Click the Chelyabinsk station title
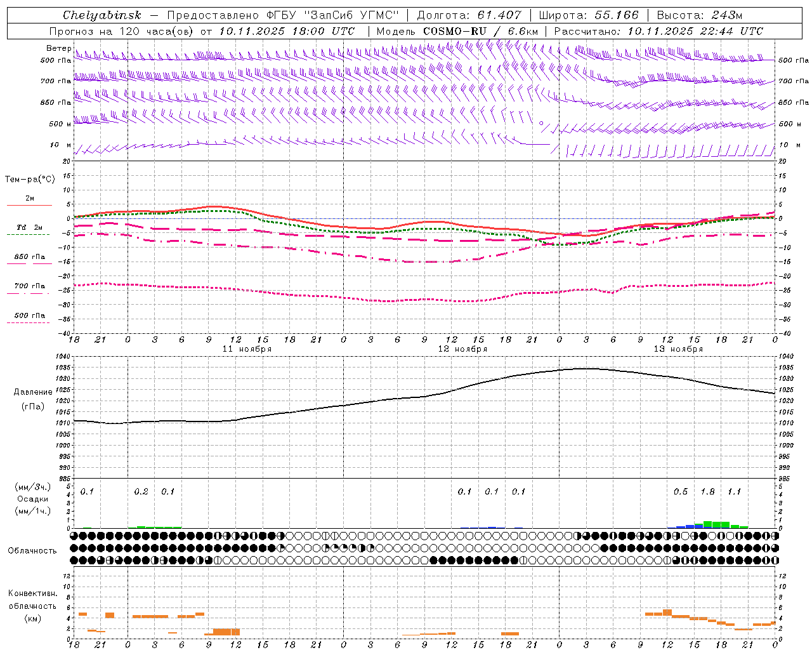The width and height of the screenshot is (812, 650). coord(101,15)
